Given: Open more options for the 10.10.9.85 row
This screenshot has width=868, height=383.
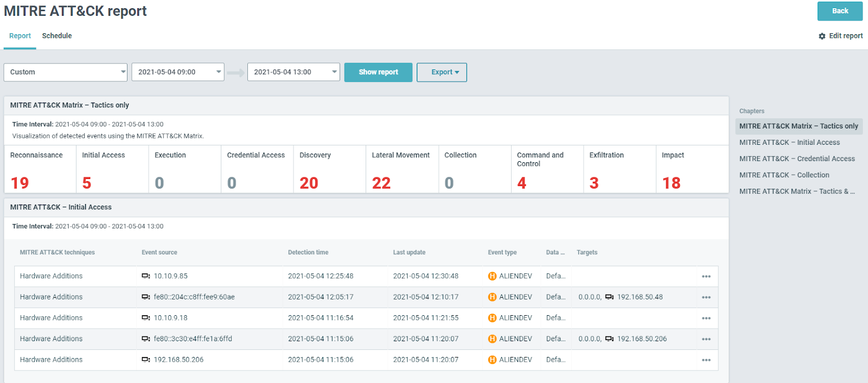Looking at the screenshot, I should point(706,276).
